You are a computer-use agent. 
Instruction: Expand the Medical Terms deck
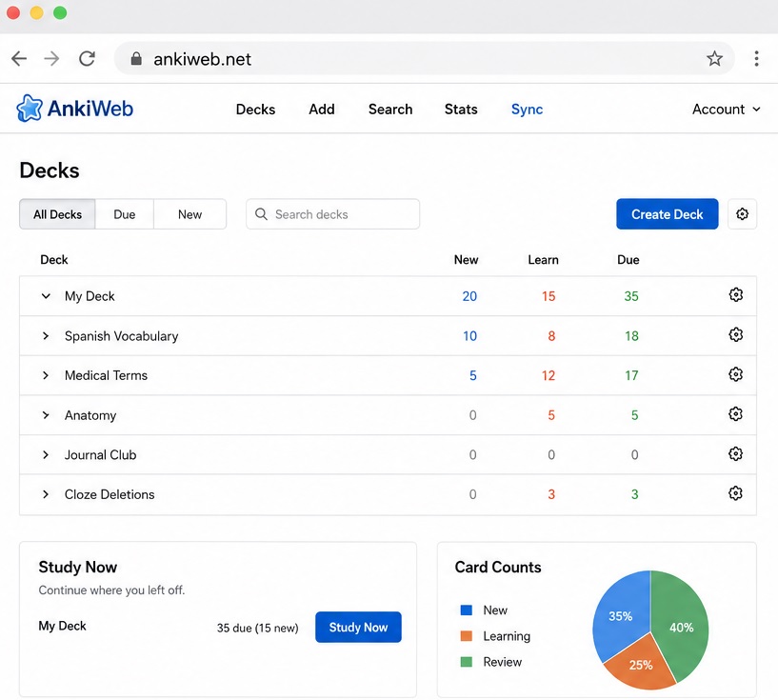[46, 375]
